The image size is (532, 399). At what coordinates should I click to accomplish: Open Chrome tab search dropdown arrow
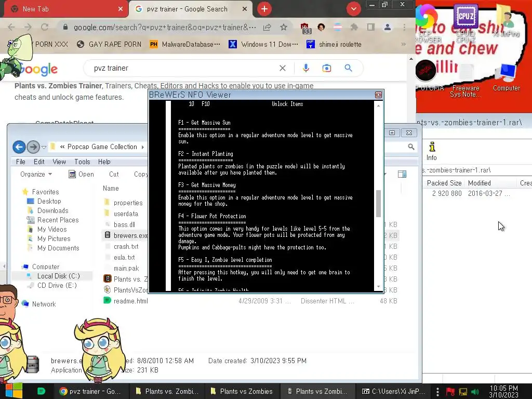[x=353, y=9]
